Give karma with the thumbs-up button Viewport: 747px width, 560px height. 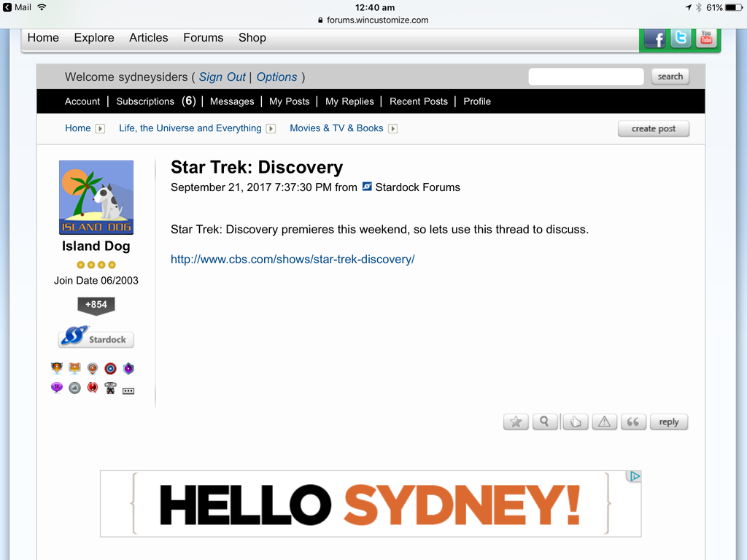pyautogui.click(x=576, y=422)
